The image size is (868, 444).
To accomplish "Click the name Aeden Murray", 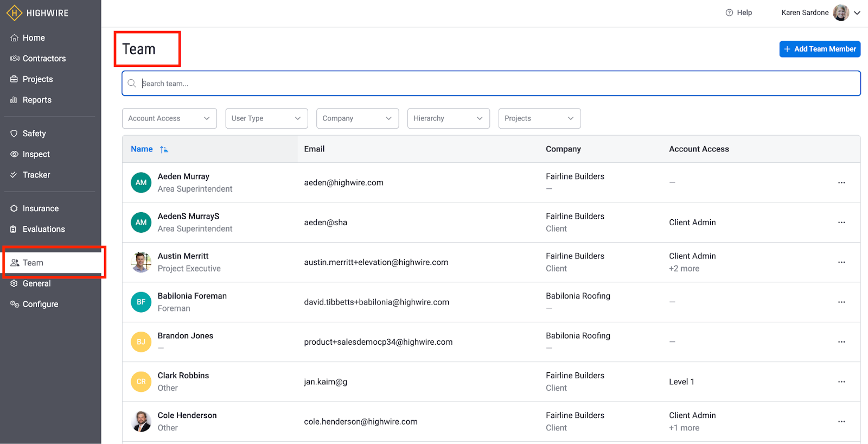I will tap(183, 176).
